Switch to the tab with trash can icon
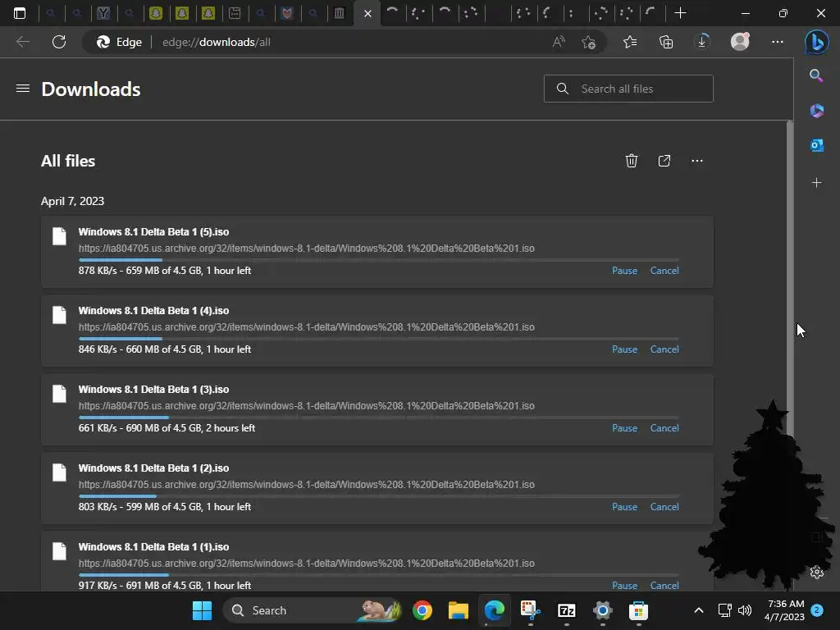Screen dimensions: 840x630 click(339, 13)
